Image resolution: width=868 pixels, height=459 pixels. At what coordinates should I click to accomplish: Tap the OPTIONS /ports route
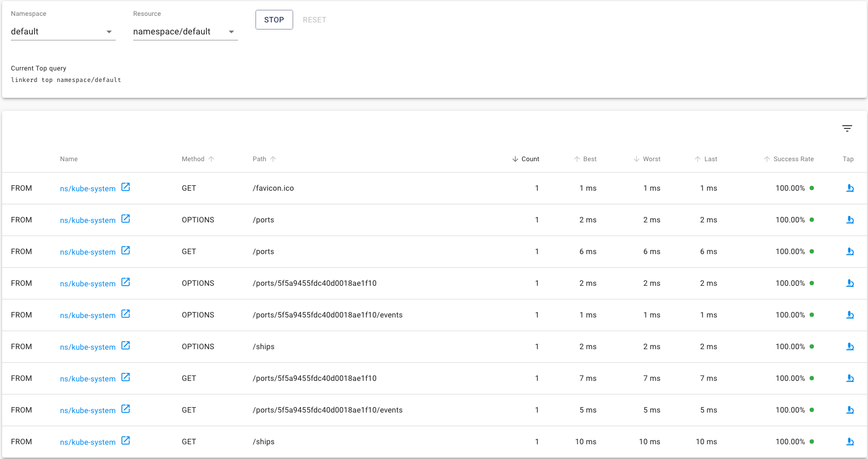click(x=850, y=220)
